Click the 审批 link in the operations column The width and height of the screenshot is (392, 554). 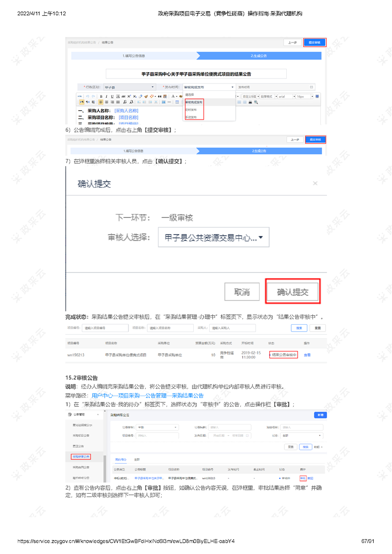tap(303, 478)
